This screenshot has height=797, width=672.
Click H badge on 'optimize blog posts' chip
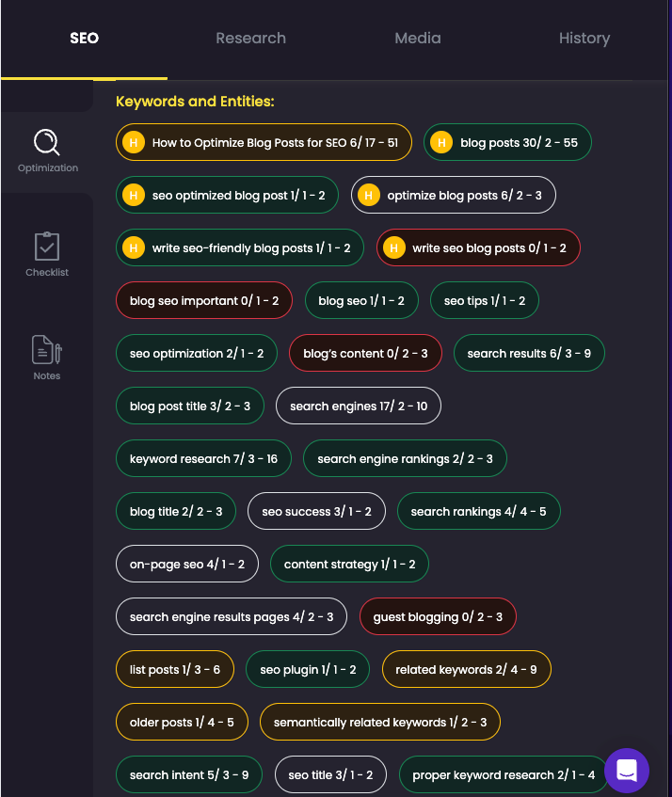(x=369, y=195)
